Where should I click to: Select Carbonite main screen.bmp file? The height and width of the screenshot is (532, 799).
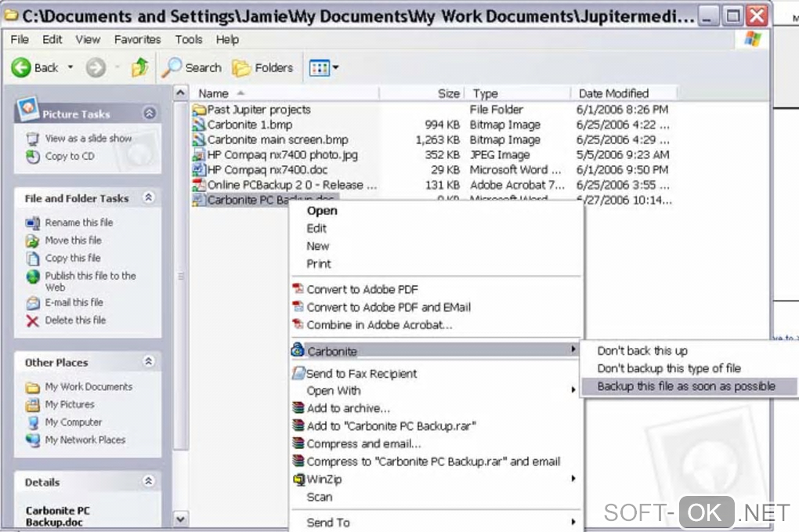pos(278,139)
